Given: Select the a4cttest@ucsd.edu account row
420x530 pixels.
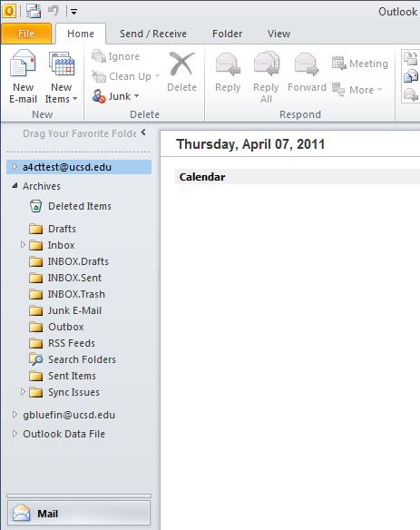Looking at the screenshot, I should point(79,167).
